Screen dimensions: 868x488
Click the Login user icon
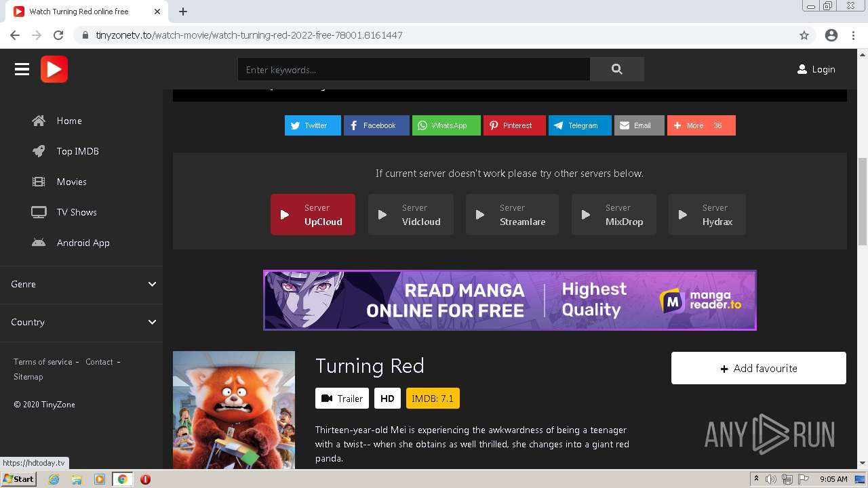pyautogui.click(x=802, y=69)
